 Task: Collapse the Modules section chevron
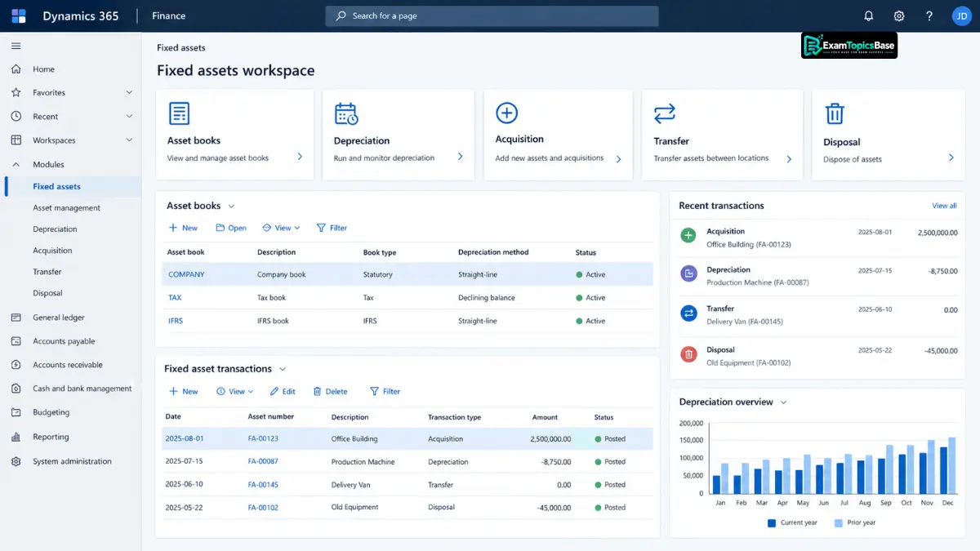click(16, 164)
